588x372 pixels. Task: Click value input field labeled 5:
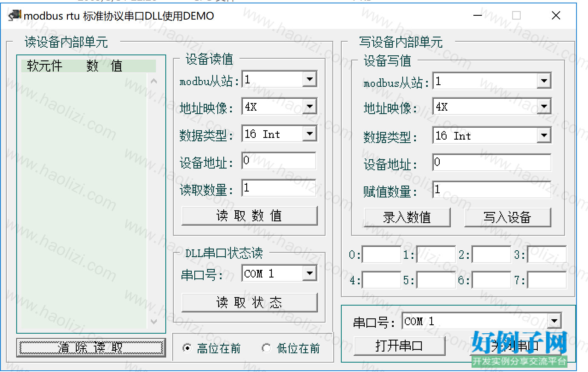click(x=436, y=280)
